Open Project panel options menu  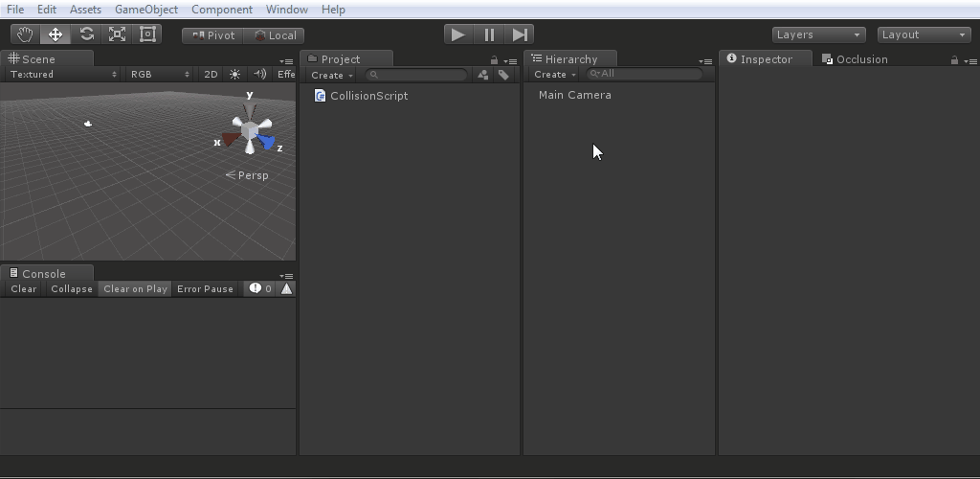click(x=511, y=61)
